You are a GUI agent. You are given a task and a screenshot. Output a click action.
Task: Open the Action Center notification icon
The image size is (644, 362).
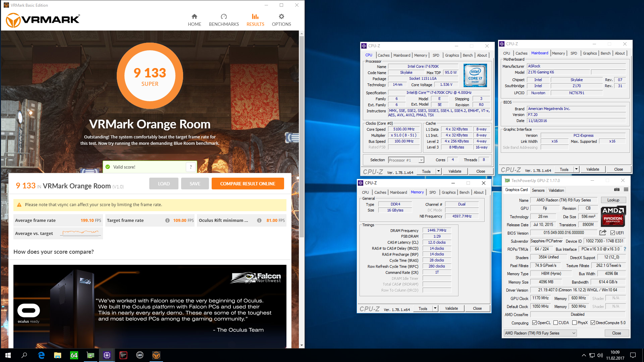click(x=633, y=355)
